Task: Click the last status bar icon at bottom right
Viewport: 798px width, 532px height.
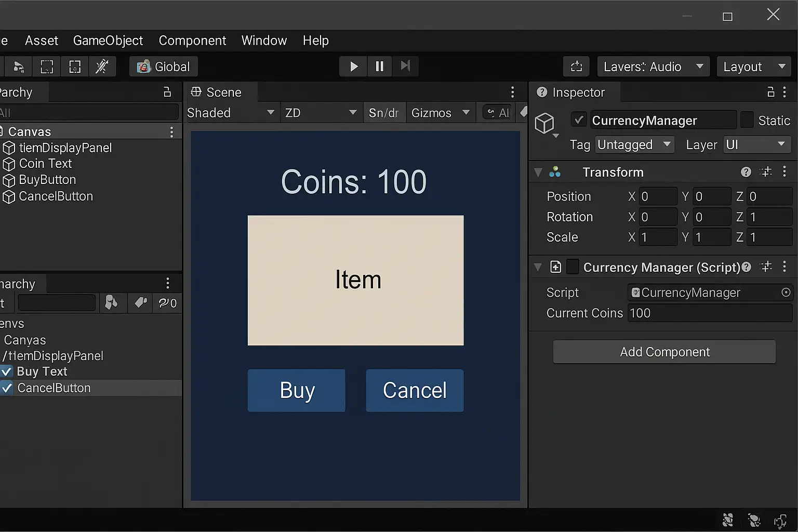Action: [x=780, y=520]
